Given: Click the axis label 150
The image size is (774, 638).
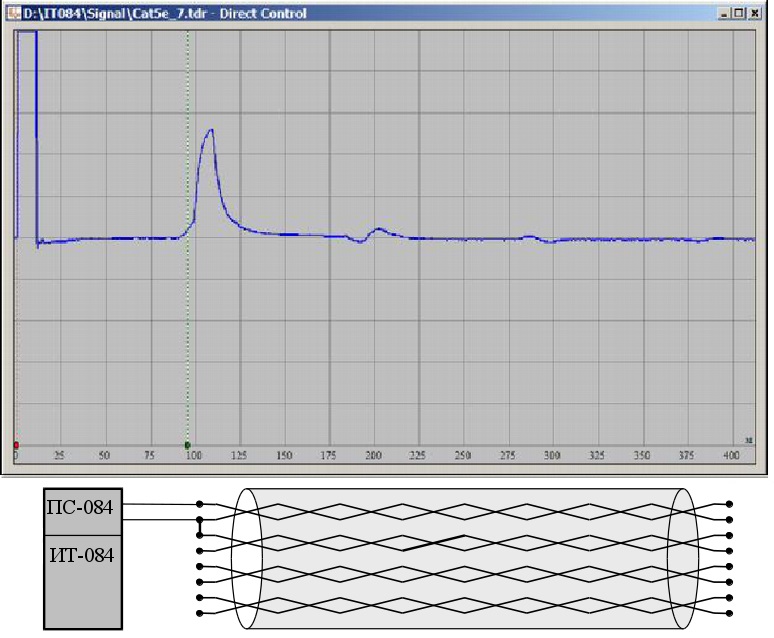Looking at the screenshot, I should click(x=284, y=455).
